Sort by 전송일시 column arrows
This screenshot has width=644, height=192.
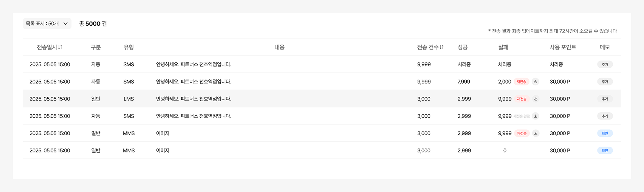[60, 47]
